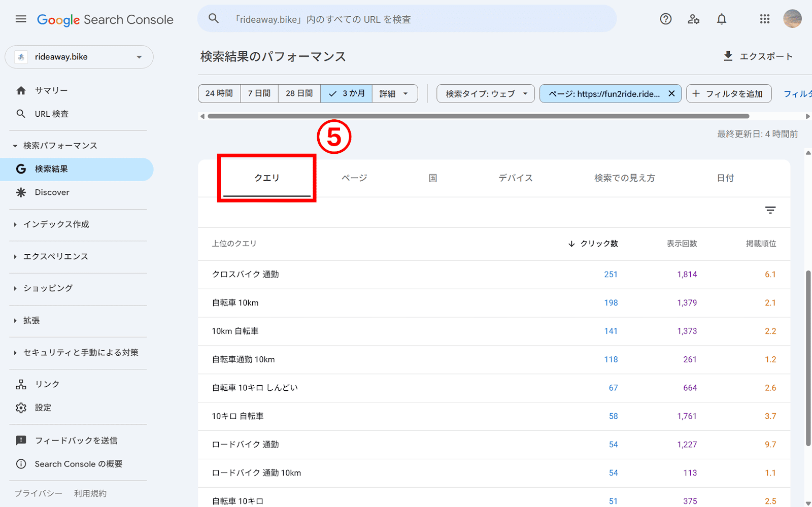The height and width of the screenshot is (507, 812).
Task: Check notifications via bell icon
Action: click(721, 19)
